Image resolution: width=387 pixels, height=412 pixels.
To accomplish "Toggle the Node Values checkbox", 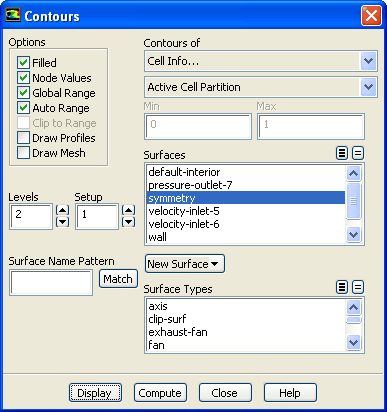I will 23,77.
